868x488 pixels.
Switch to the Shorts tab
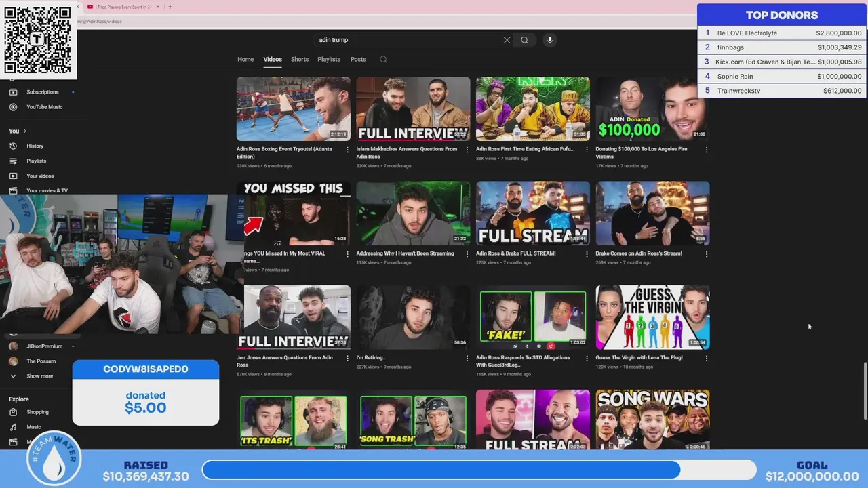coord(300,60)
